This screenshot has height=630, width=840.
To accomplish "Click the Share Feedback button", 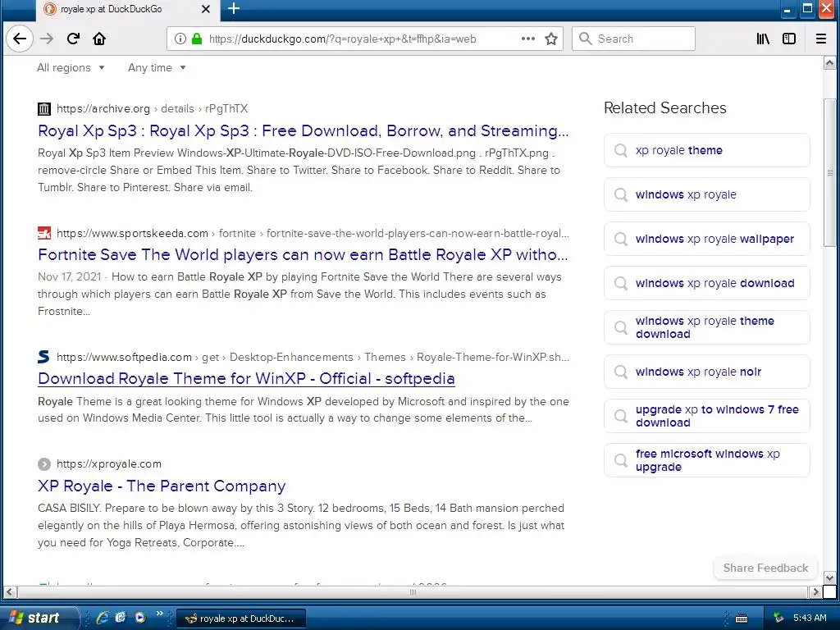I will (765, 568).
